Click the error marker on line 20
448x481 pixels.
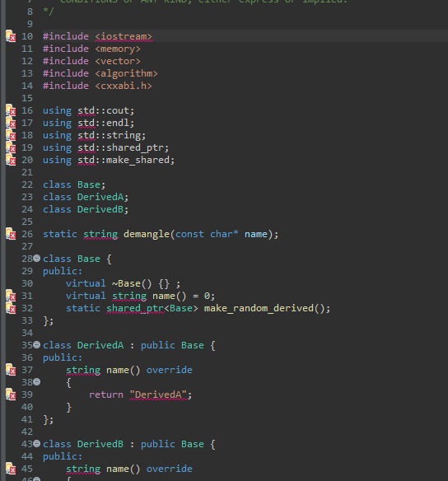11,160
